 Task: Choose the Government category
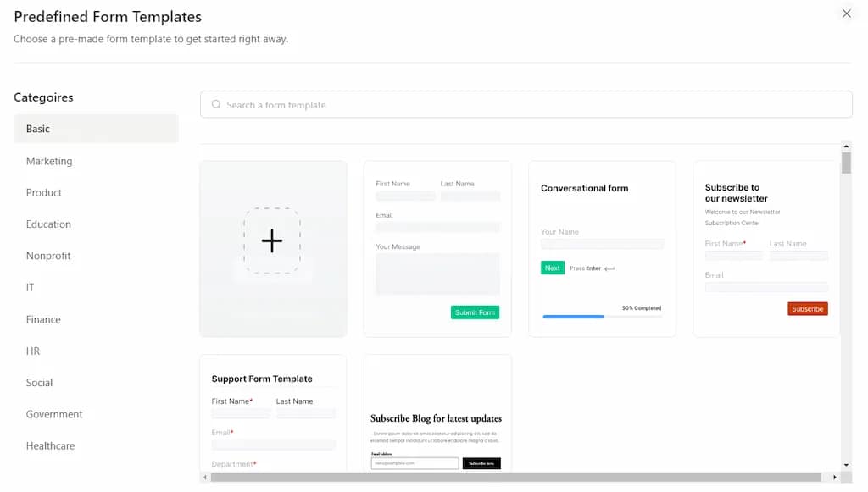(54, 414)
